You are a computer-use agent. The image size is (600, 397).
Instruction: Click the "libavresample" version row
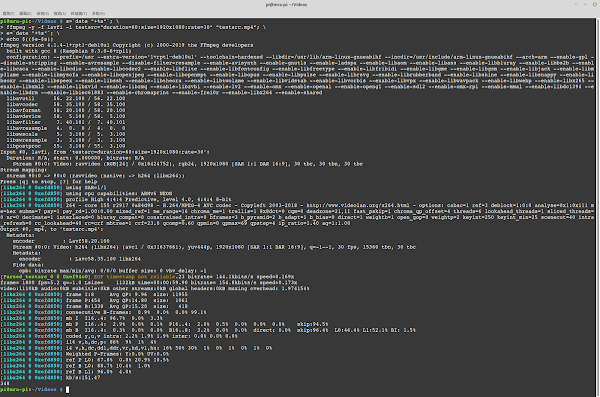(x=66, y=128)
